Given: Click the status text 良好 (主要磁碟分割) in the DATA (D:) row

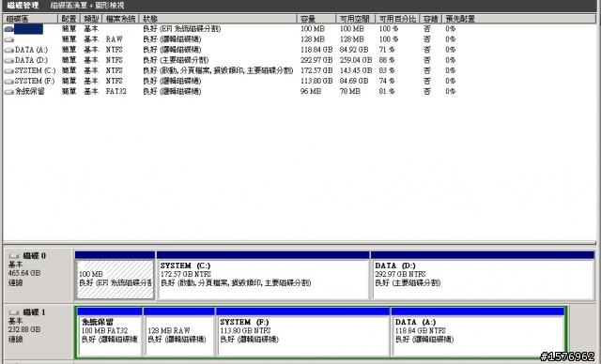Looking at the screenshot, I should 176,60.
